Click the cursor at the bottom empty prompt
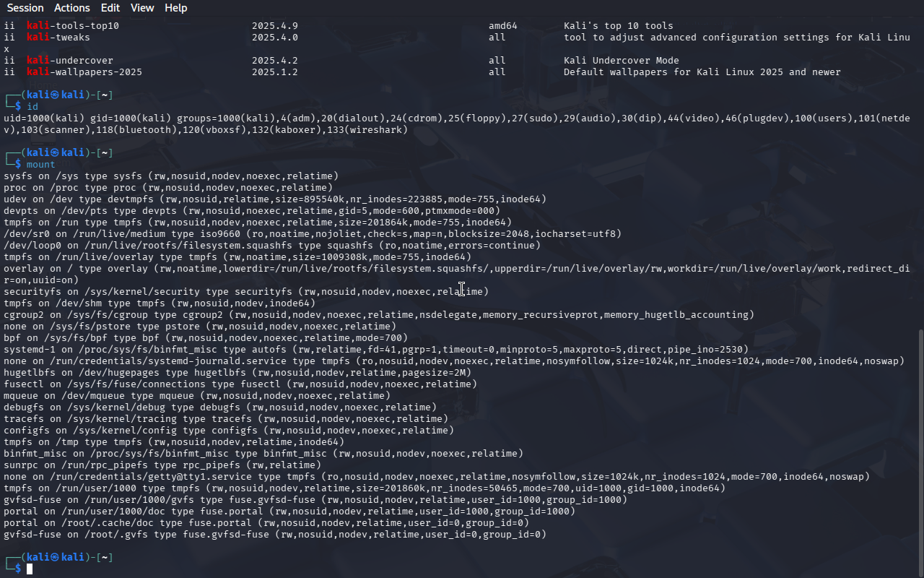This screenshot has width=924, height=578. (x=30, y=569)
